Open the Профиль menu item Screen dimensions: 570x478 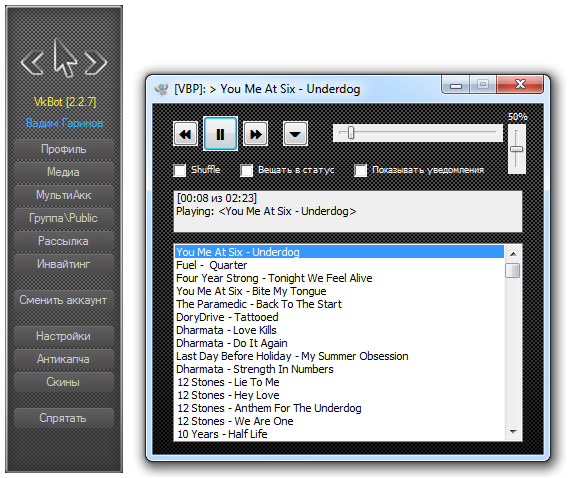pos(64,149)
